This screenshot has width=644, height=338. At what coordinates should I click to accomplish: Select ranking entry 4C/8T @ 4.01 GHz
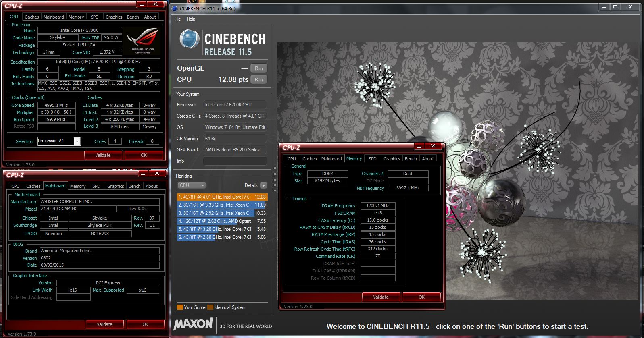click(x=222, y=197)
